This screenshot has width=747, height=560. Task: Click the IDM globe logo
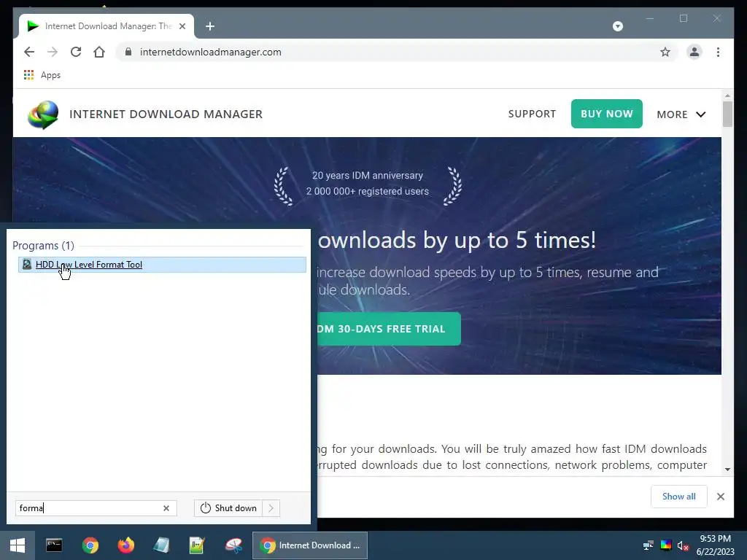tap(43, 114)
